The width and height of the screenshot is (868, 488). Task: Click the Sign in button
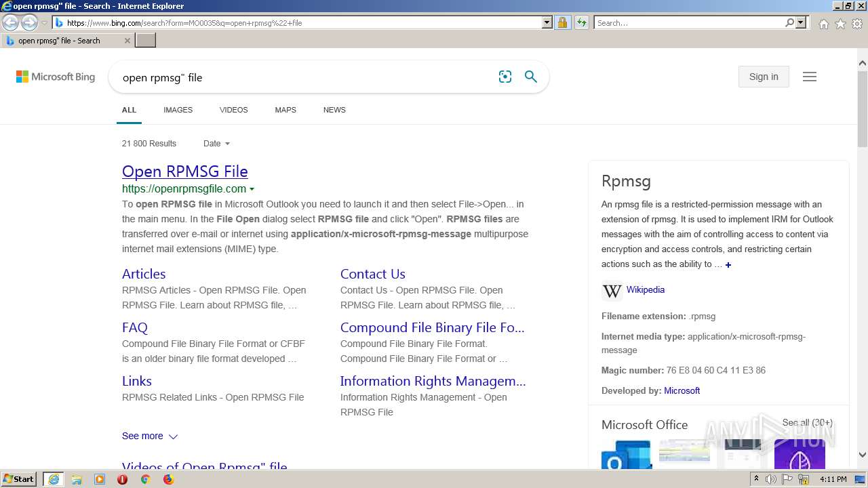[764, 77]
